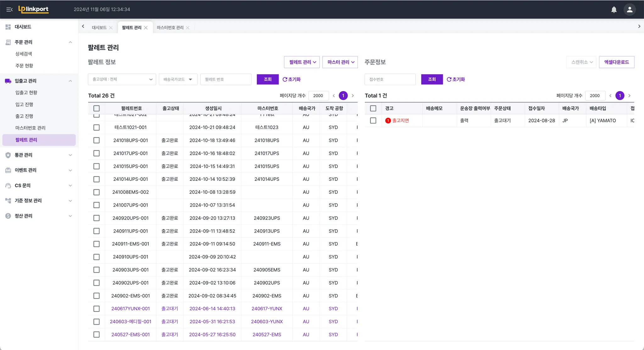
Task: Click the dashboard grid icon in sidebar
Action: pyautogui.click(x=8, y=27)
